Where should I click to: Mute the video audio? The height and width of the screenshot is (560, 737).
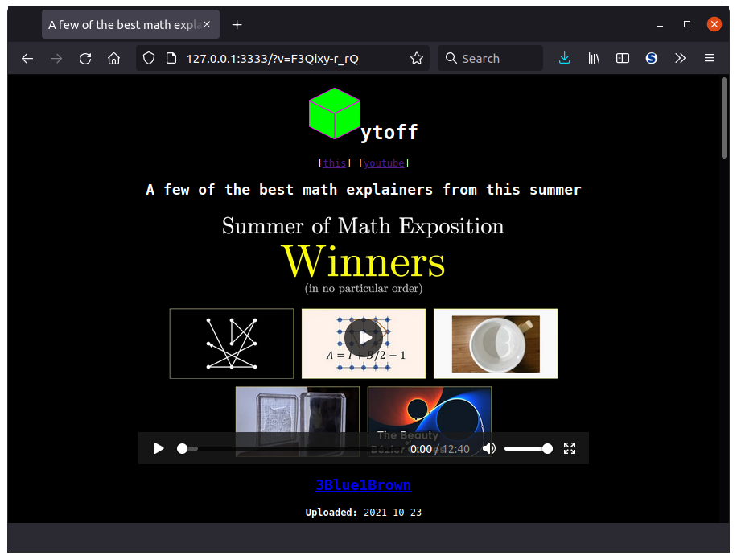click(x=489, y=449)
